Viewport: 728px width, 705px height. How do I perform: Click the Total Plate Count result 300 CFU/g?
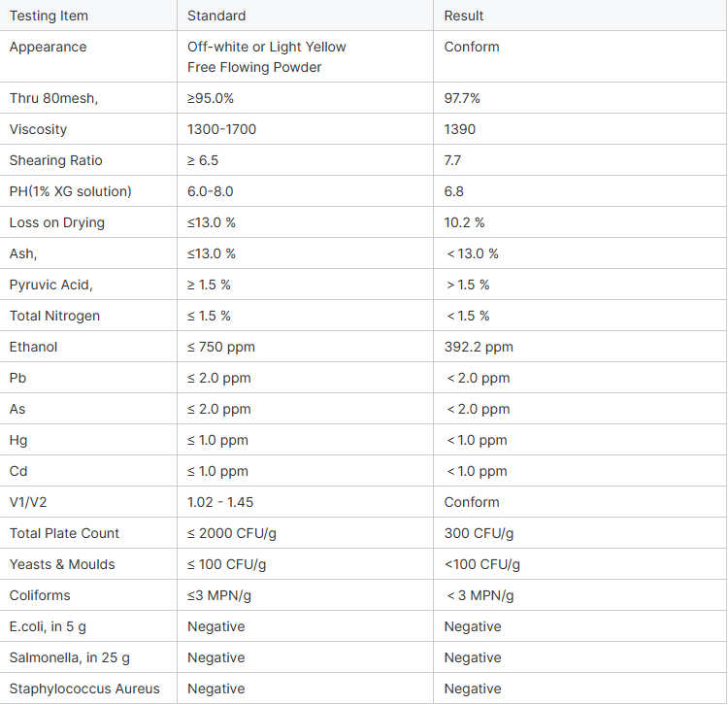(479, 533)
